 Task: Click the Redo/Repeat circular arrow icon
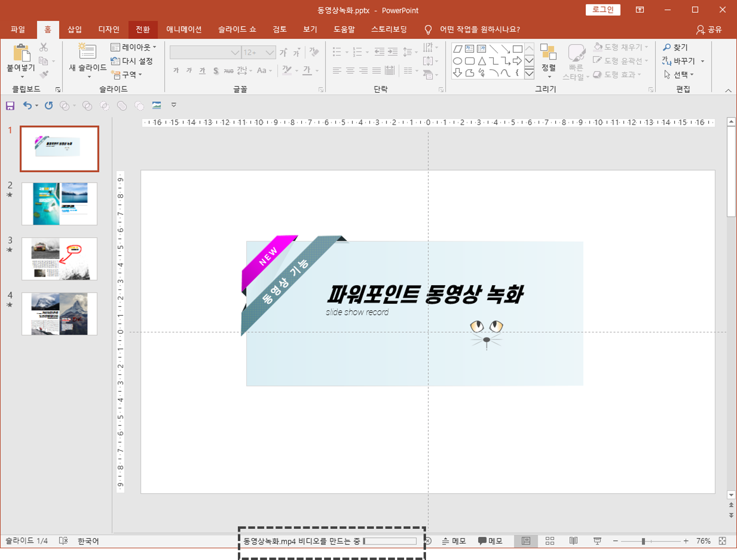[x=49, y=105]
